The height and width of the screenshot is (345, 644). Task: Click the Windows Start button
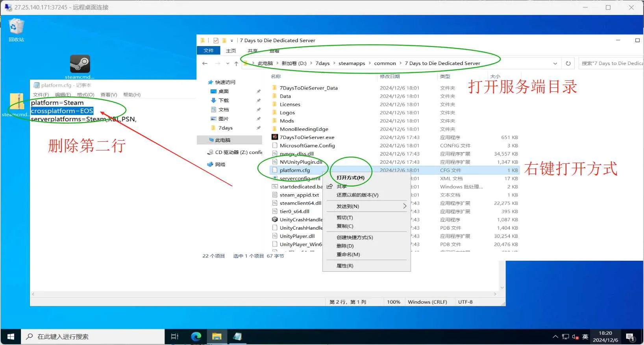pyautogui.click(x=11, y=337)
